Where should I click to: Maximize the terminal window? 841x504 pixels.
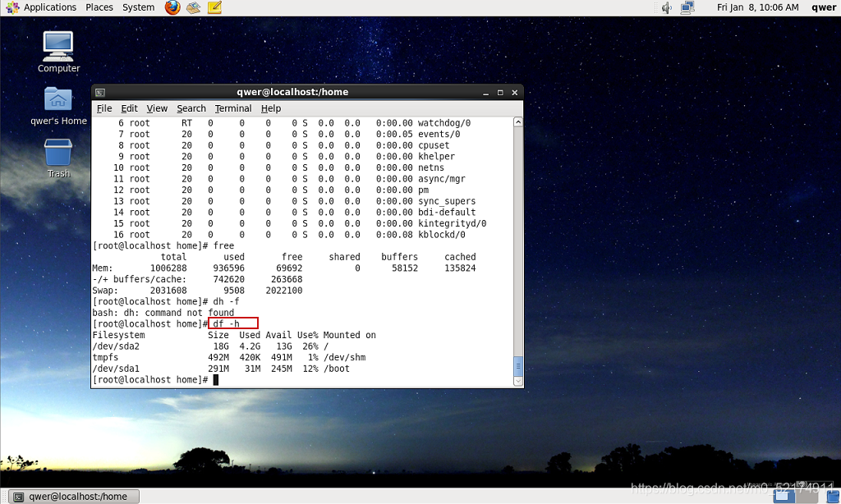tap(500, 93)
